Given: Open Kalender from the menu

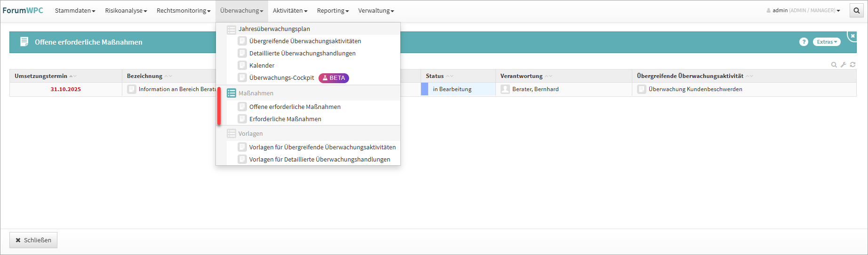Looking at the screenshot, I should [x=262, y=65].
